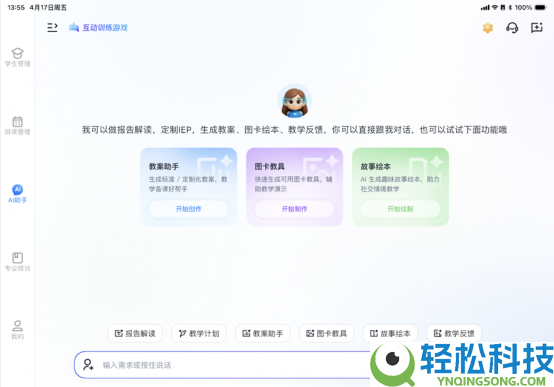The height and width of the screenshot is (387, 554).
Task: Select the 教案助手 card title
Action: (164, 166)
